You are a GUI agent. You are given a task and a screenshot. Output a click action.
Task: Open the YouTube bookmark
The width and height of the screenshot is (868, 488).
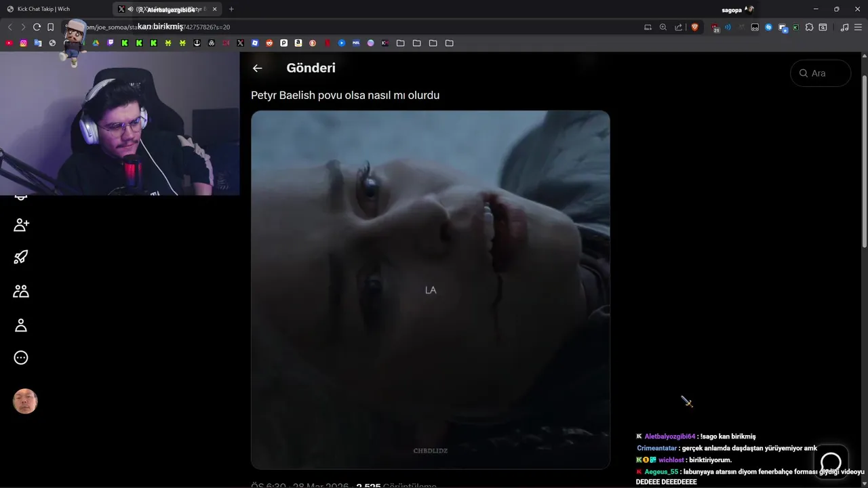9,43
